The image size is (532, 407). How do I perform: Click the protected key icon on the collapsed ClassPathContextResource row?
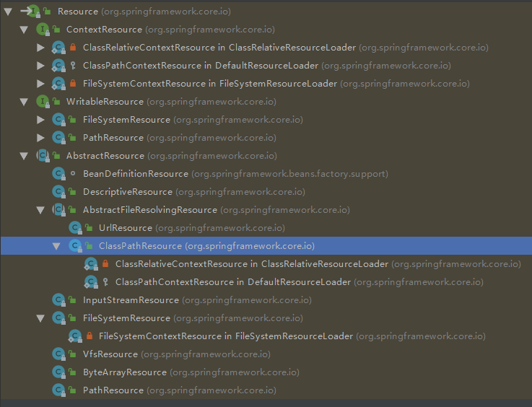[73, 66]
